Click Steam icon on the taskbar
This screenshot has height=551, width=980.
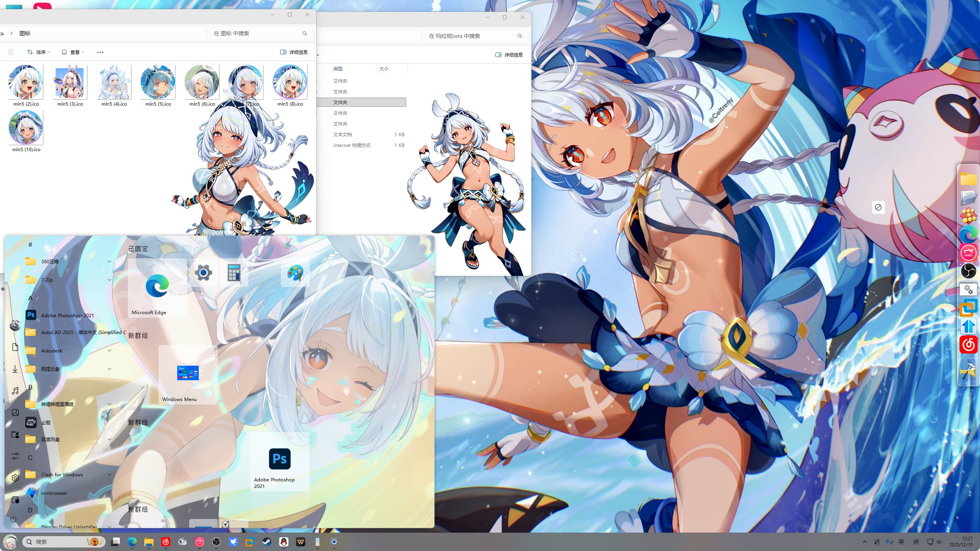266,542
